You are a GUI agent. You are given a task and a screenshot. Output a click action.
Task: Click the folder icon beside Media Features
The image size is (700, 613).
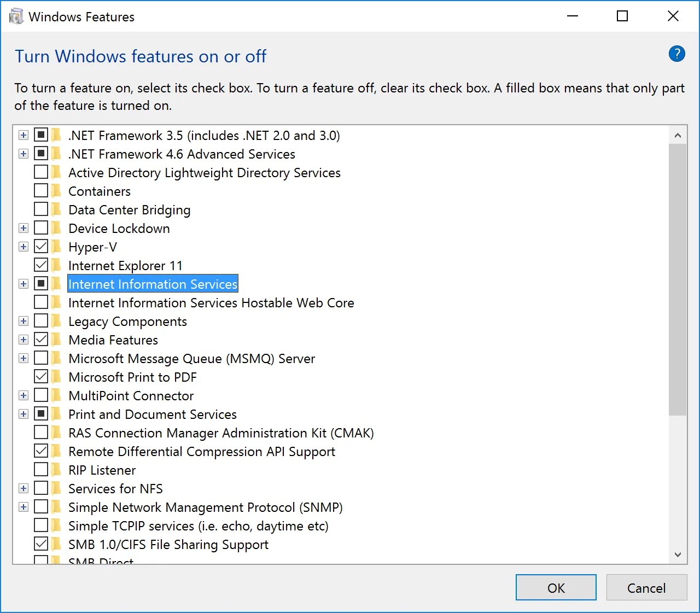click(56, 340)
